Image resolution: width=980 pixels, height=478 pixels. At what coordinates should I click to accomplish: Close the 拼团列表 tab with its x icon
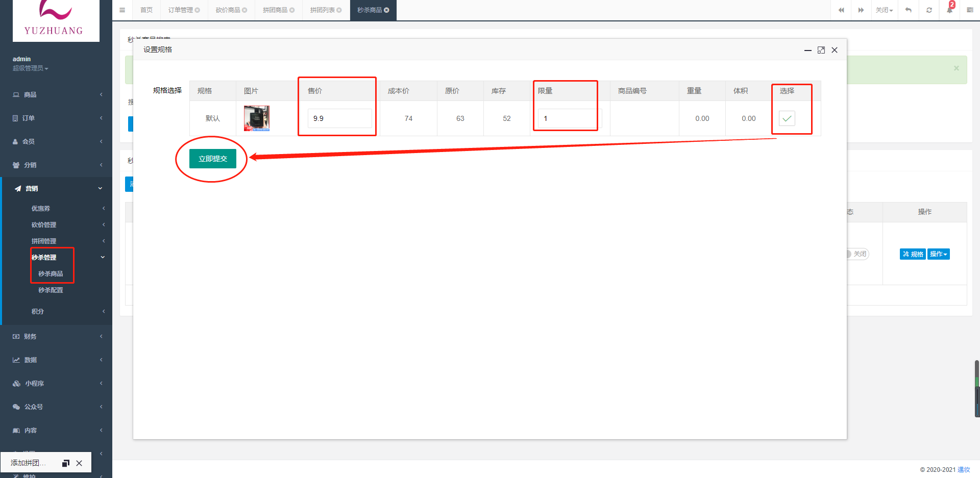(x=339, y=10)
